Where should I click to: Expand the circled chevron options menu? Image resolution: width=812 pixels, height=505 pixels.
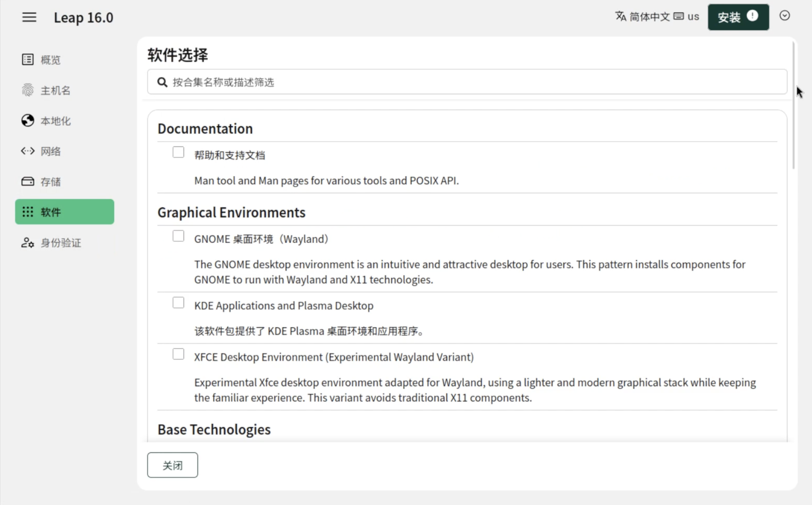coord(784,16)
